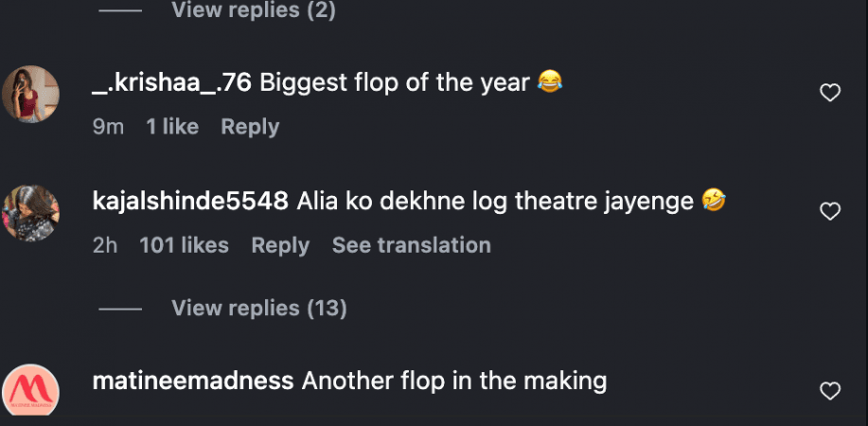Screen dimensions: 868x426
Task: Open kajalshinde5548 profile picture
Action: [x=31, y=213]
